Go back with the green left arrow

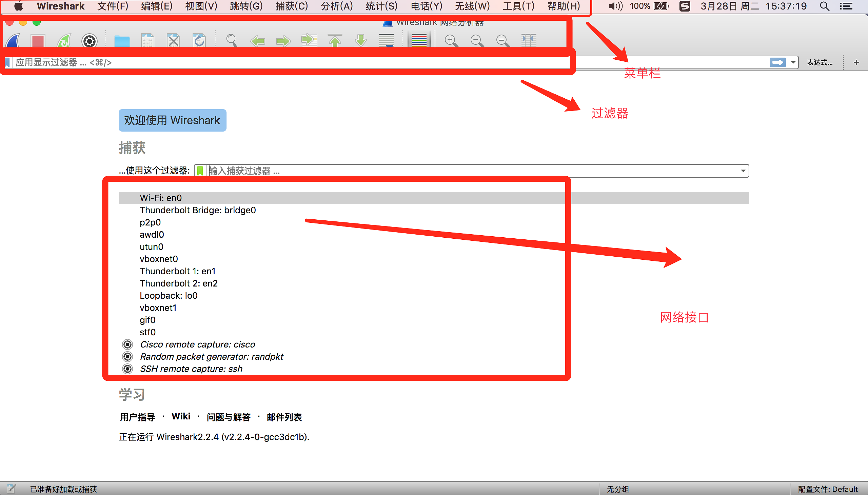pos(258,41)
